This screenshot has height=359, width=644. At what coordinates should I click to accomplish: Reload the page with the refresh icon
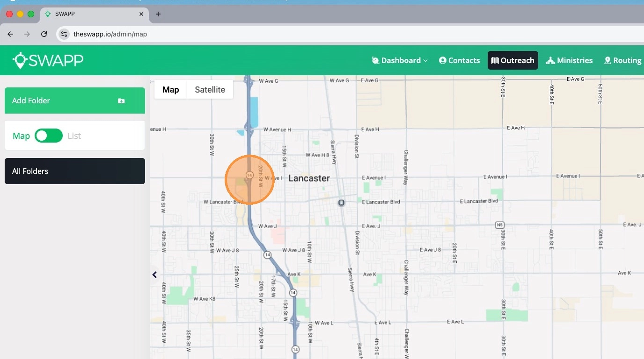coord(44,34)
